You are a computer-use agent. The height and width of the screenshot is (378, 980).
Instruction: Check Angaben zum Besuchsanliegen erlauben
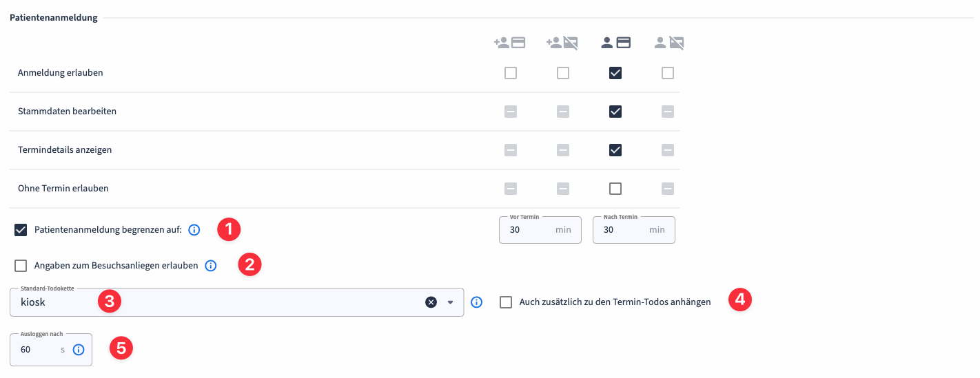(21, 265)
